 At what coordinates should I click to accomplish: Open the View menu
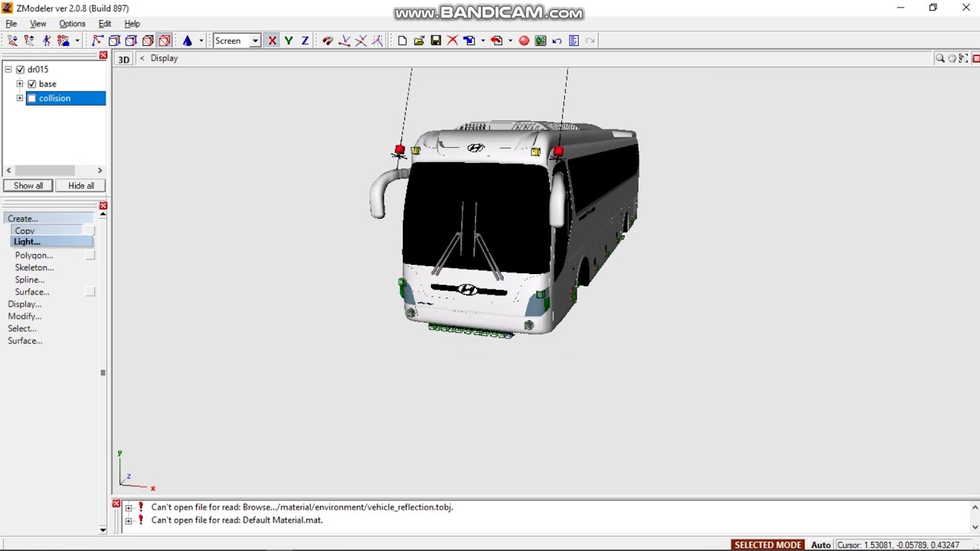pyautogui.click(x=38, y=24)
